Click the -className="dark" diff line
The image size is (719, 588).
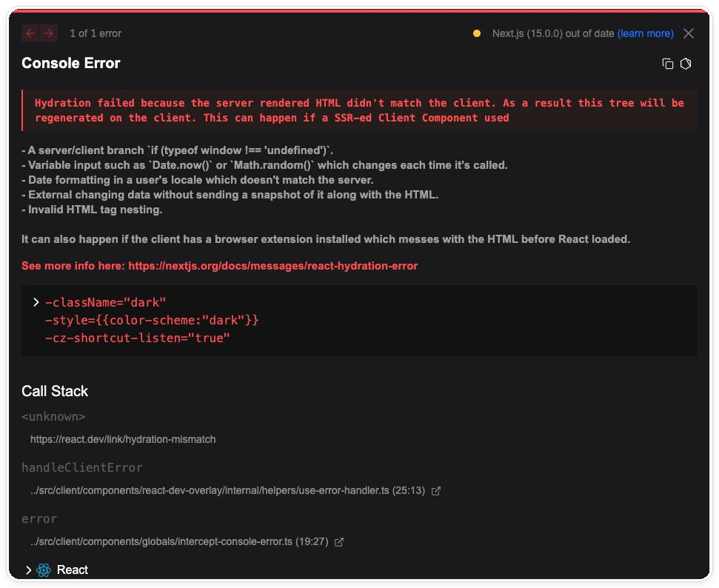105,303
